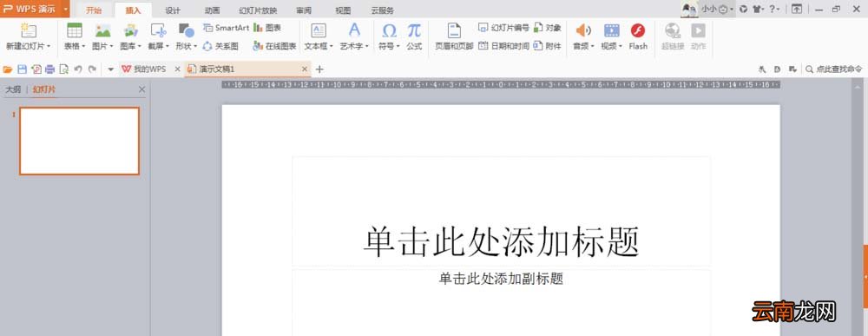Click the Help question mark icon
The image size is (868, 336).
tap(773, 9)
